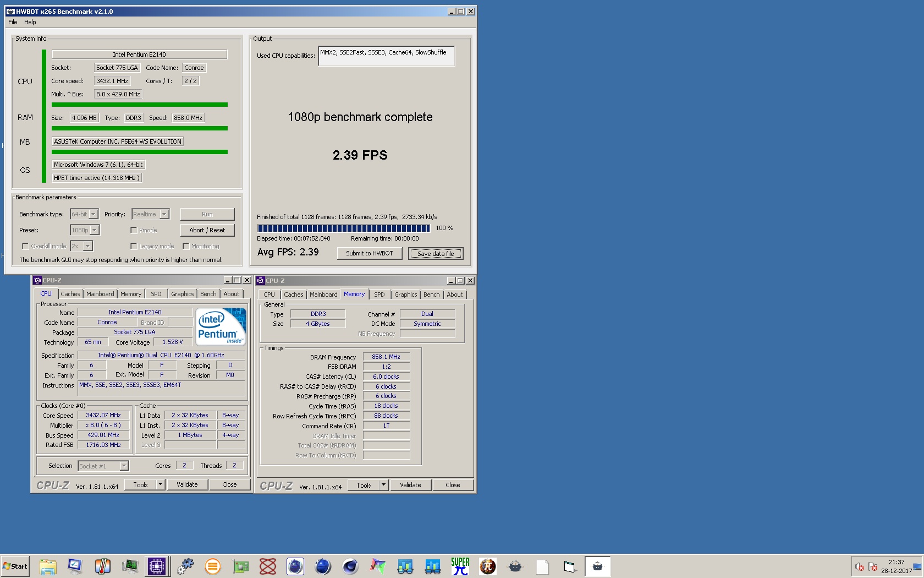Click Tools button in left CPU-Z window
The width and height of the screenshot is (924, 578).
140,484
